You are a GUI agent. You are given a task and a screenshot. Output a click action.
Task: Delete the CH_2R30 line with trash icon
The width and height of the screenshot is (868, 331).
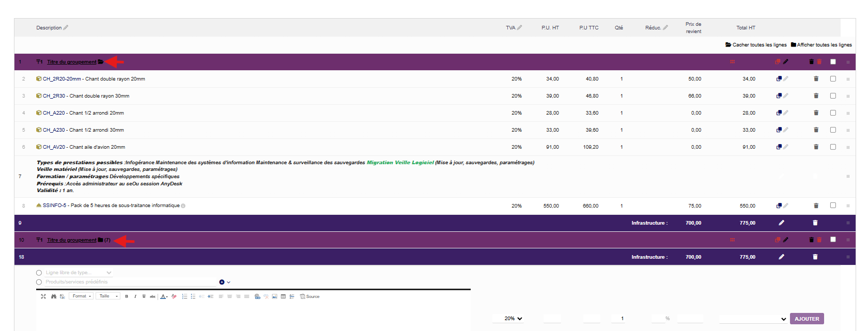[x=816, y=96]
